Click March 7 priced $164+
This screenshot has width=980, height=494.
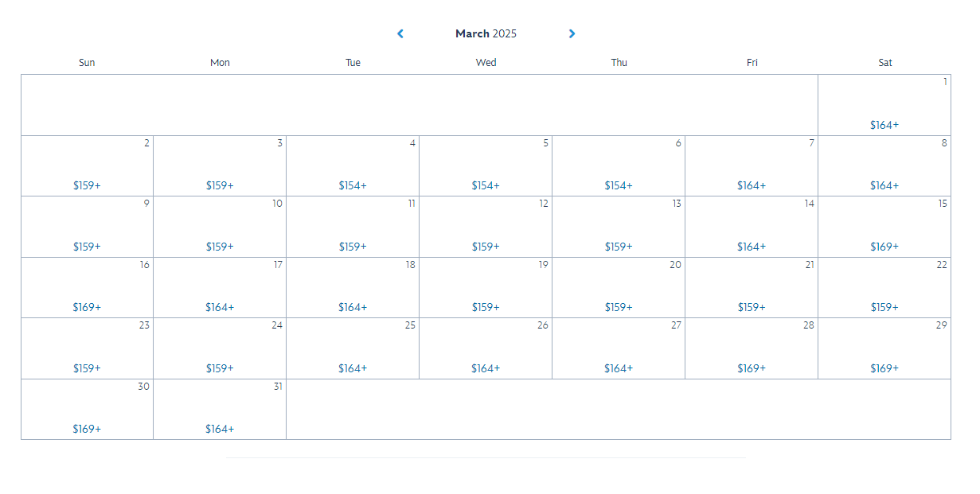click(x=752, y=166)
